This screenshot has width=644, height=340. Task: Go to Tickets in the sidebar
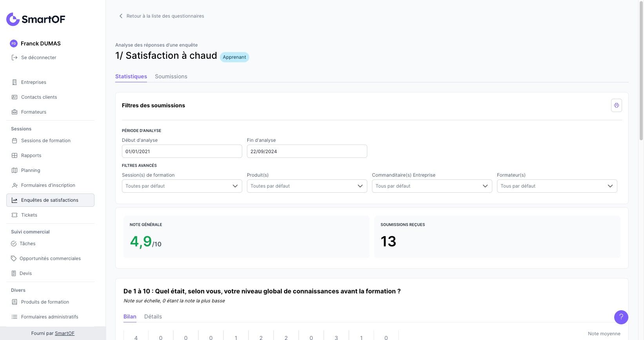pos(29,215)
